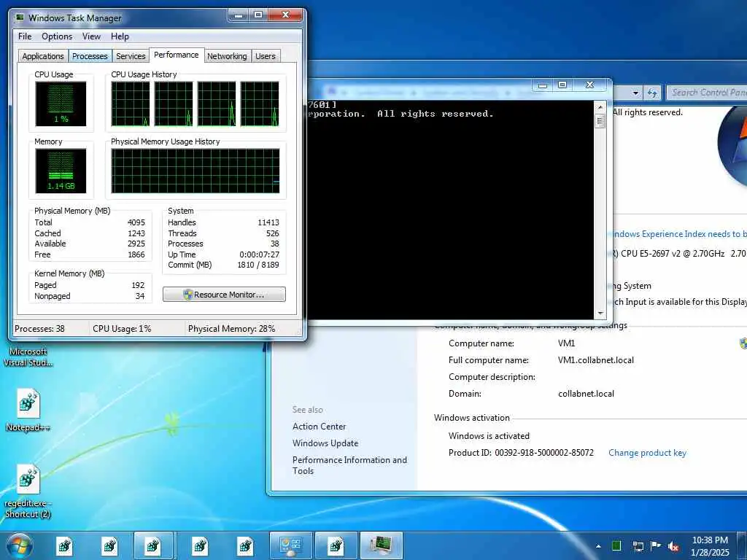This screenshot has width=747, height=560.
Task: Switch to the Processes tab
Action: [90, 55]
